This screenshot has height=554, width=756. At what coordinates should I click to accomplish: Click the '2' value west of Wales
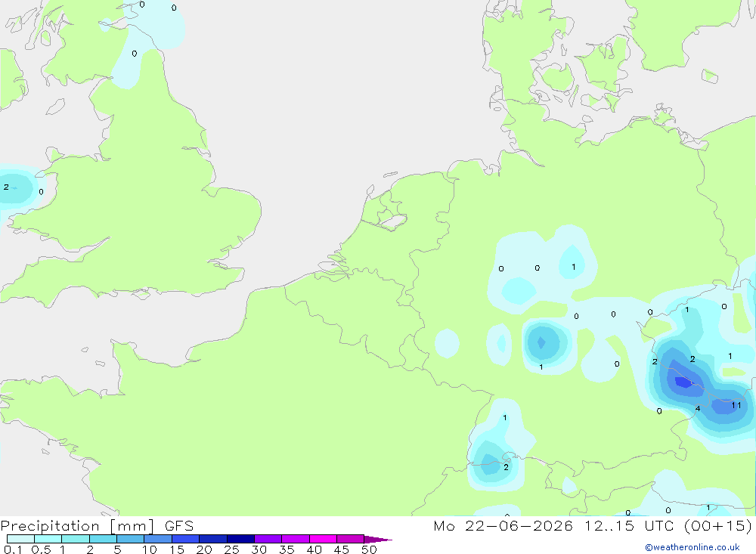6,187
